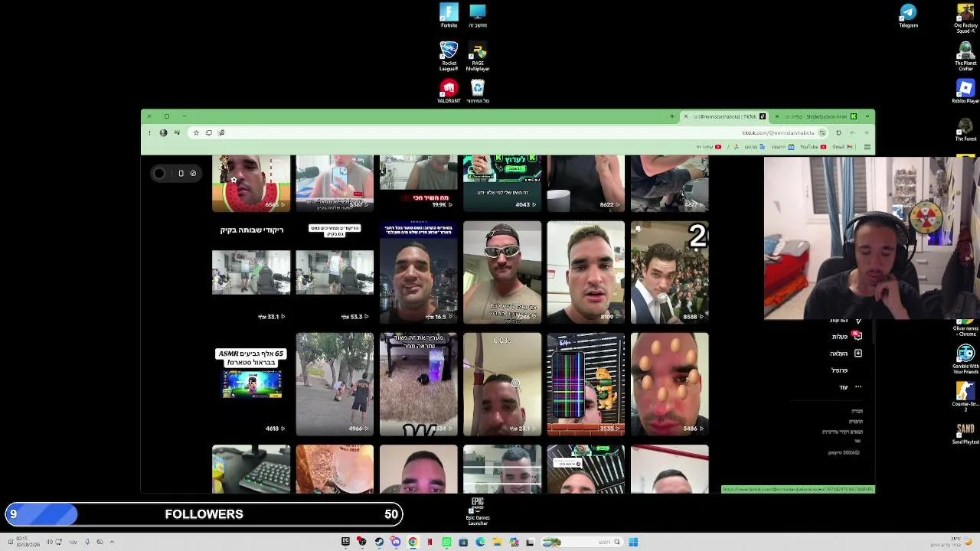Image resolution: width=980 pixels, height=551 pixels.
Task: Show hidden system tray icons
Action: [112, 542]
